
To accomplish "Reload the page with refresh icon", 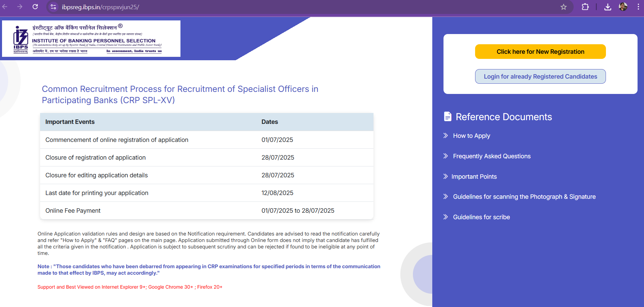I will (x=35, y=7).
